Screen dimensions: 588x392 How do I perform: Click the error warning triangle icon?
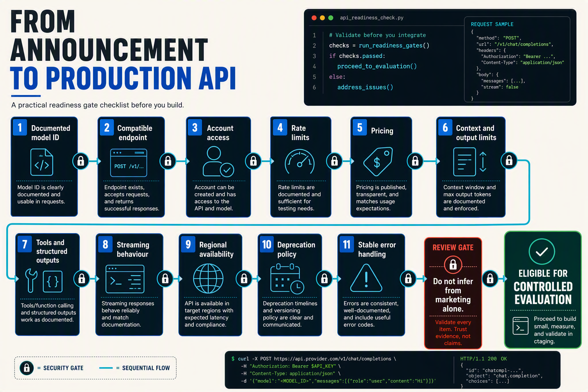click(x=366, y=278)
